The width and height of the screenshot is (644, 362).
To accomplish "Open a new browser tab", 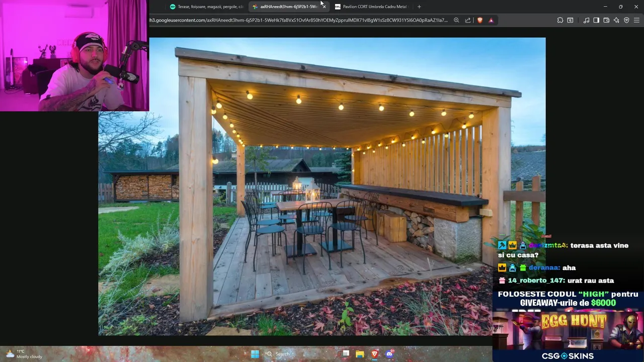I will tap(419, 7).
